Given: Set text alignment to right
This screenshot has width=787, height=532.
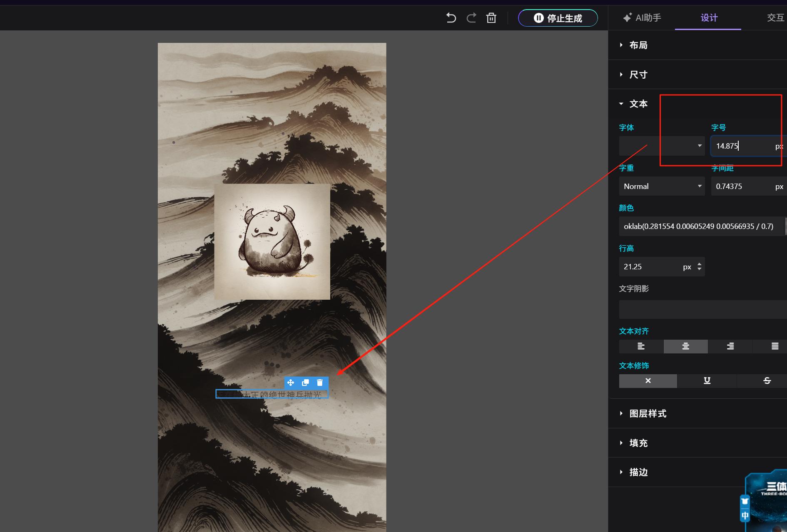Looking at the screenshot, I should [x=730, y=346].
